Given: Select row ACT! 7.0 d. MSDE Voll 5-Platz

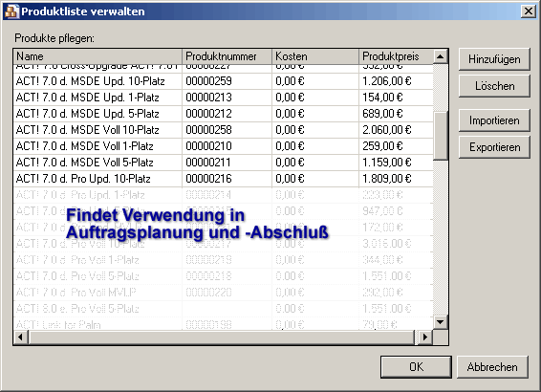Looking at the screenshot, I should (x=224, y=163).
